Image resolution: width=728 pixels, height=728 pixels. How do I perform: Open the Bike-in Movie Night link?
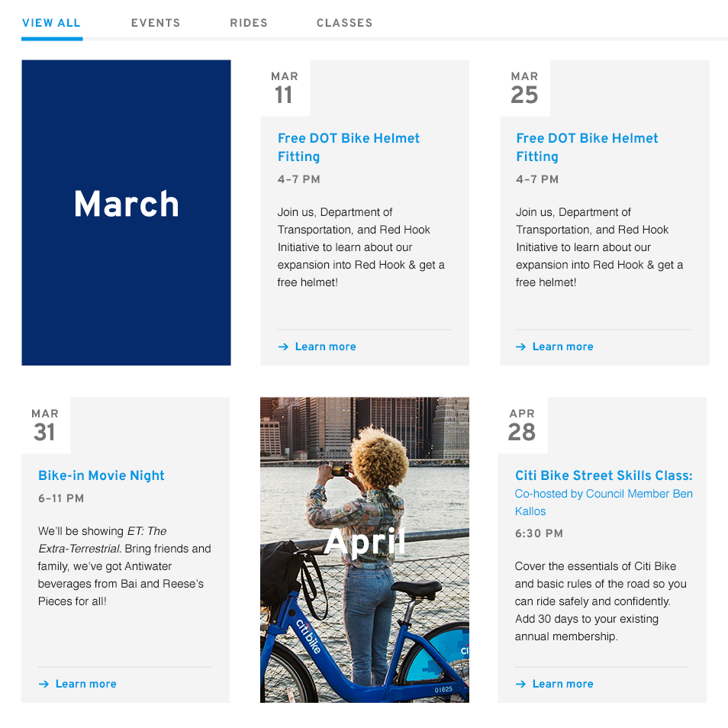click(x=101, y=475)
